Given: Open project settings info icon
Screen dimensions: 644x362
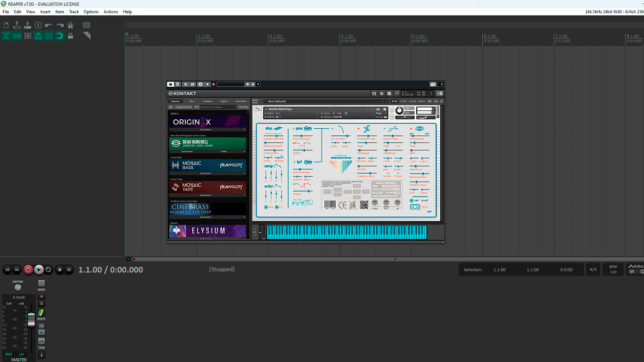Looking at the screenshot, I should [x=38, y=25].
